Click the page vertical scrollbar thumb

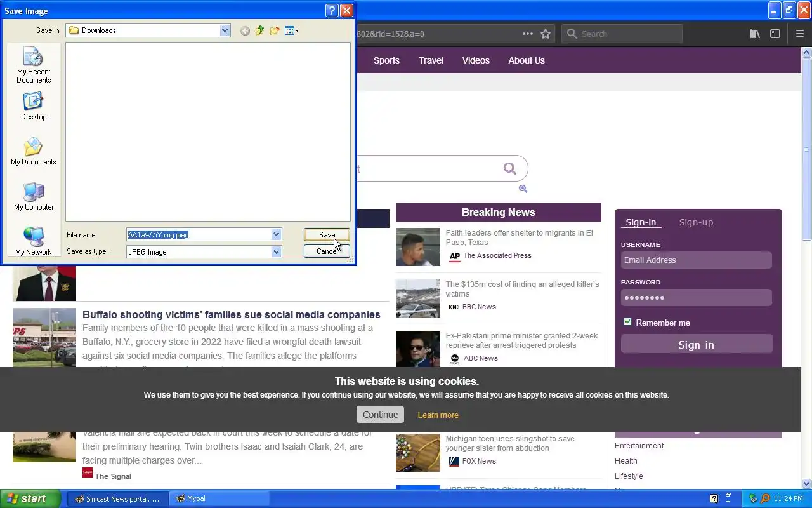point(806,148)
